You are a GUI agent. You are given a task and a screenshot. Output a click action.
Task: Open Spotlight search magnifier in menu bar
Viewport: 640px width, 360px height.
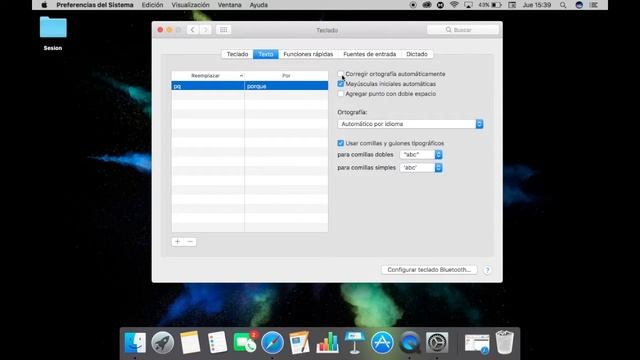point(563,5)
